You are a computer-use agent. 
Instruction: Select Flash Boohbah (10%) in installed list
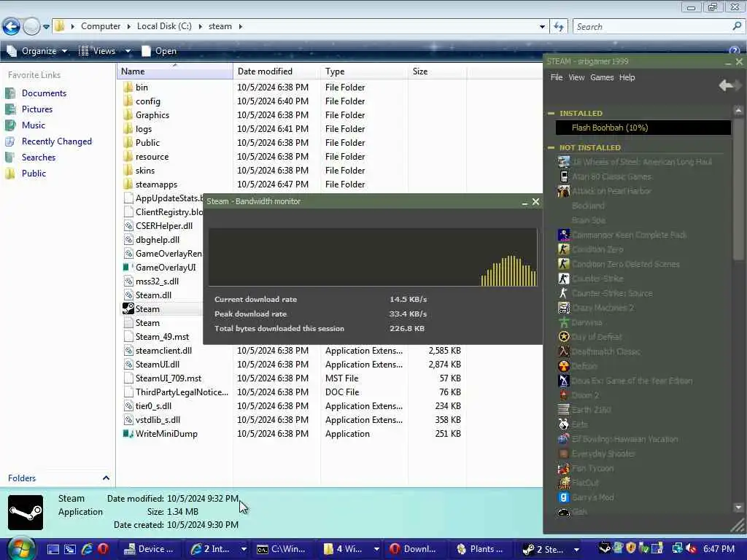[x=643, y=128]
